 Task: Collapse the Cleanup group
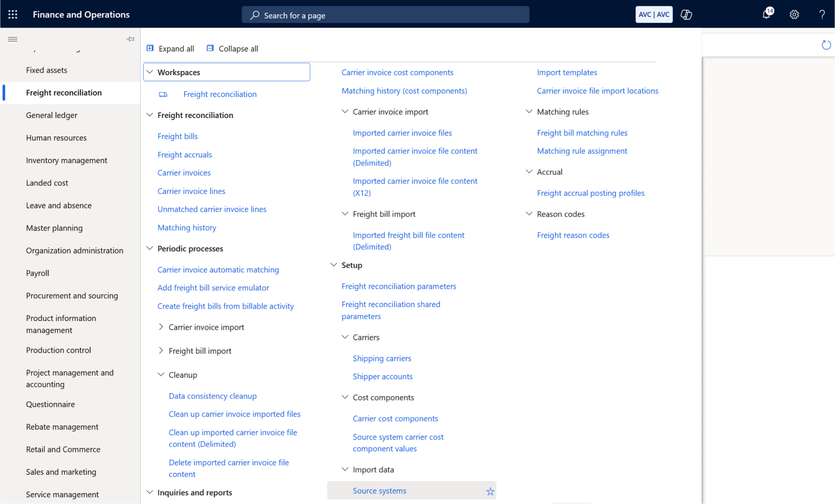(x=161, y=375)
